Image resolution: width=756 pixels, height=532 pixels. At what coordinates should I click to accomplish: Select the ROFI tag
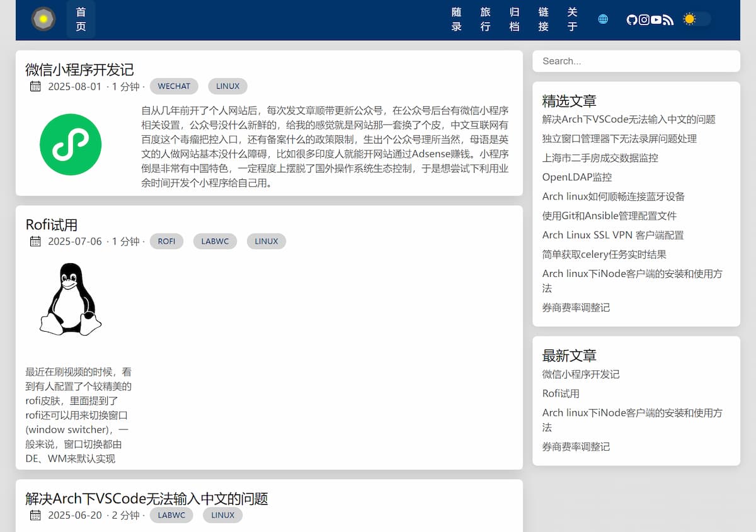point(166,241)
